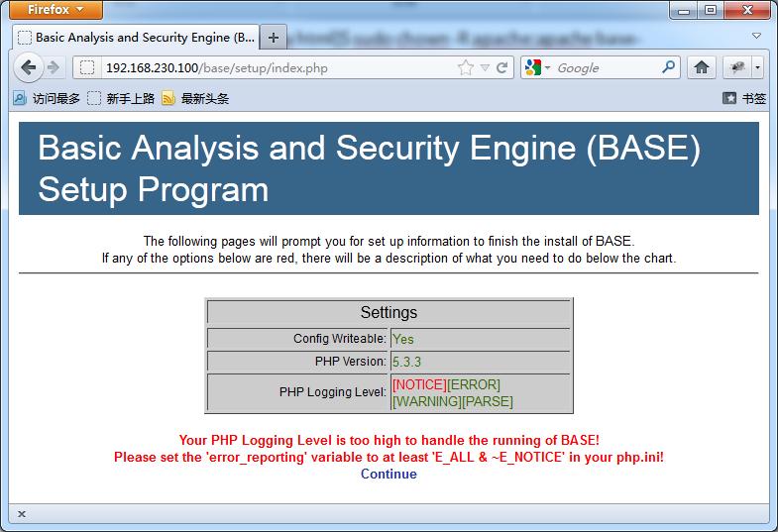Open the Firefox home page icon
The height and width of the screenshot is (532, 778).
tap(701, 67)
